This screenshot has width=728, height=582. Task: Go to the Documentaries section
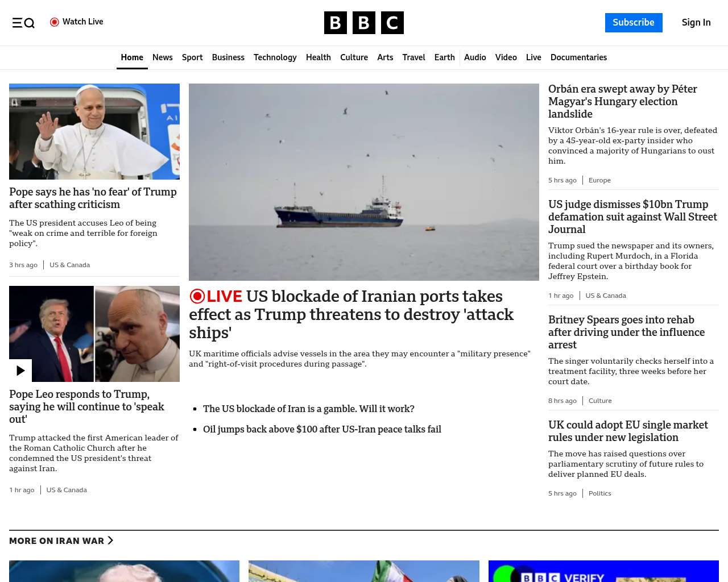coord(578,57)
